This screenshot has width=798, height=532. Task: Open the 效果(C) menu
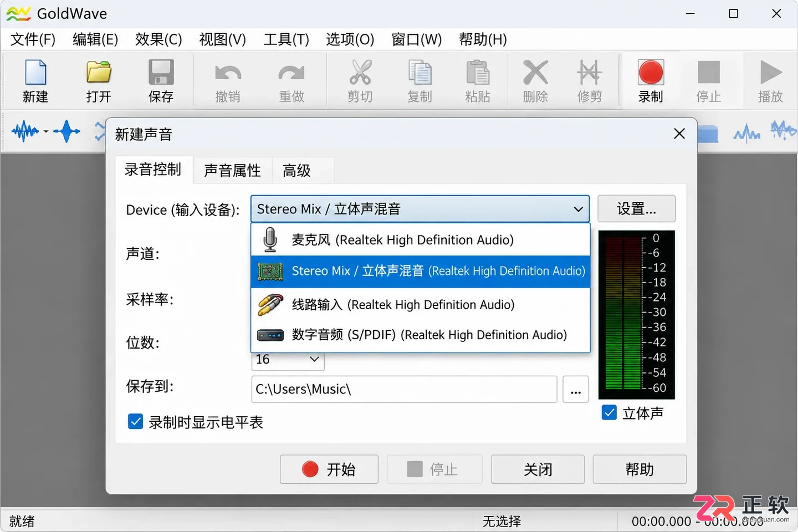coord(158,39)
